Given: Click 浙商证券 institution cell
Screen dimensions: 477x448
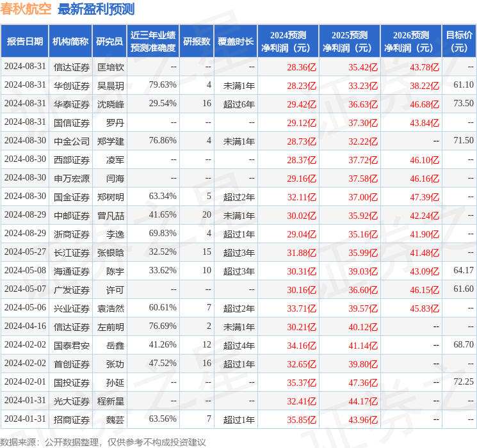Looking at the screenshot, I should click(x=72, y=234).
